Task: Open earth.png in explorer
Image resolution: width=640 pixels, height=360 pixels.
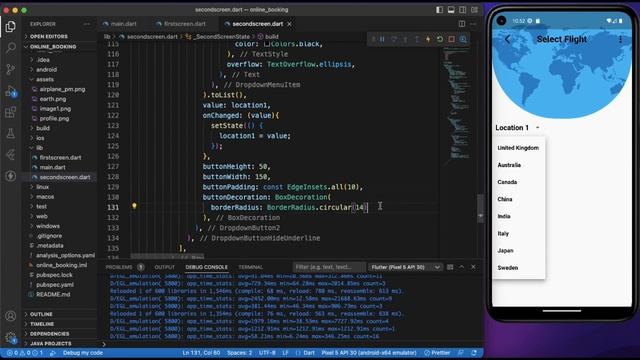Action: tap(53, 99)
